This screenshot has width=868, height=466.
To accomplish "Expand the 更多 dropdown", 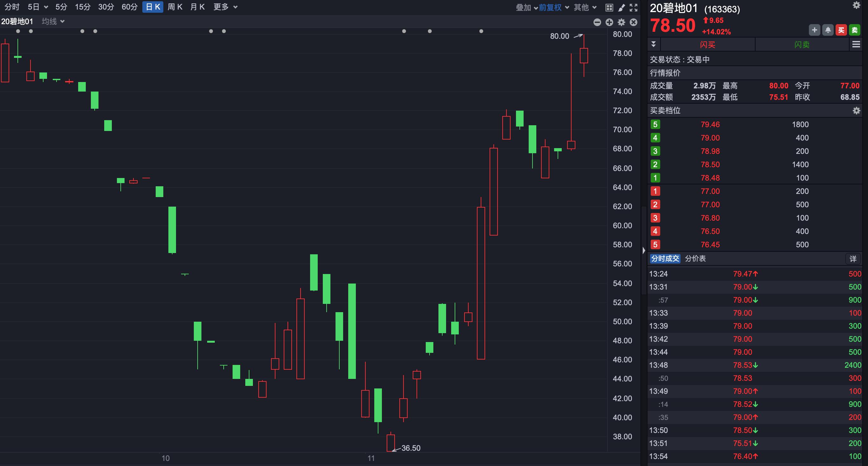I will 226,7.
